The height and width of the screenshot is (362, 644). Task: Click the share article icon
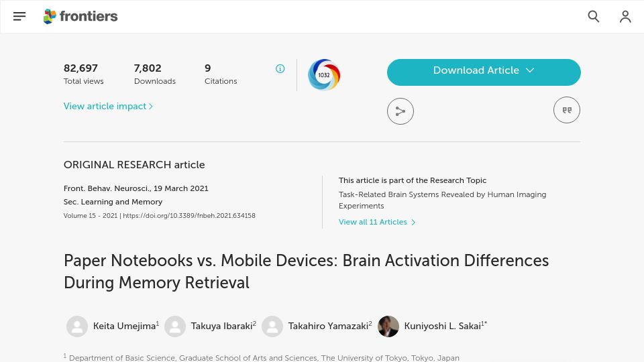pos(400,111)
